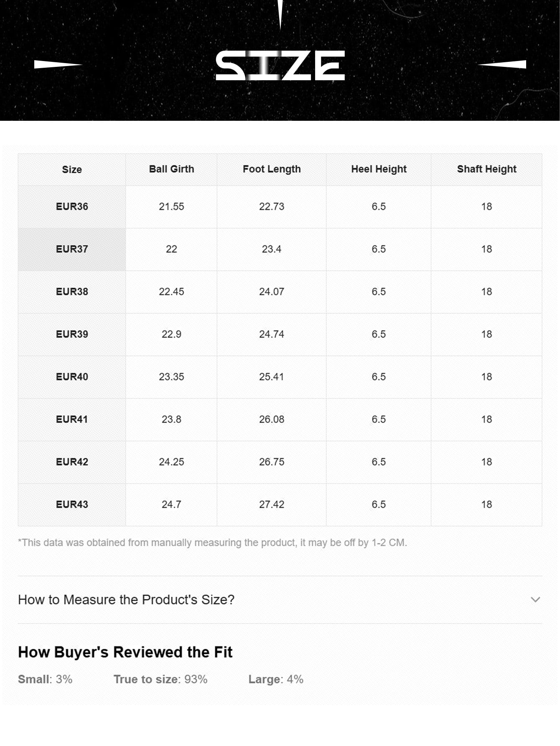Click the Heel Height column header
Image resolution: width=560 pixels, height=746 pixels.
point(379,169)
